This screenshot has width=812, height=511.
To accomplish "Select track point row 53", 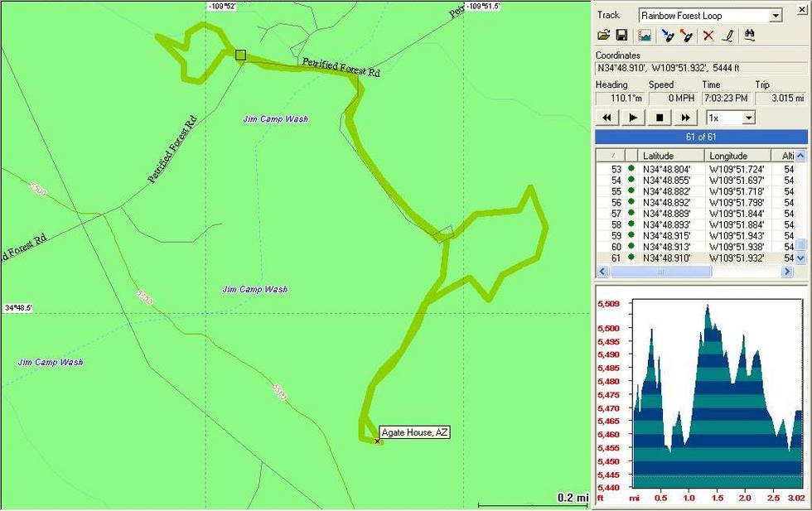I will pos(695,169).
